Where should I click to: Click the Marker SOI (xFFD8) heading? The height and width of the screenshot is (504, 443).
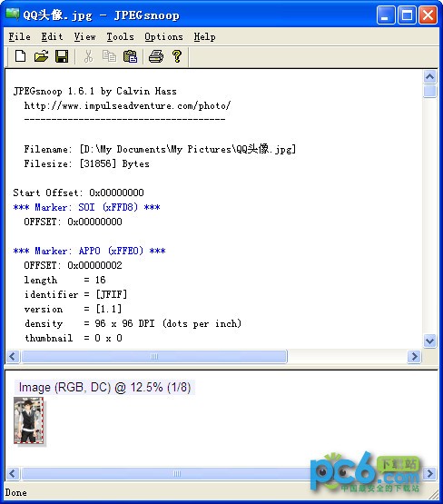pyautogui.click(x=87, y=207)
